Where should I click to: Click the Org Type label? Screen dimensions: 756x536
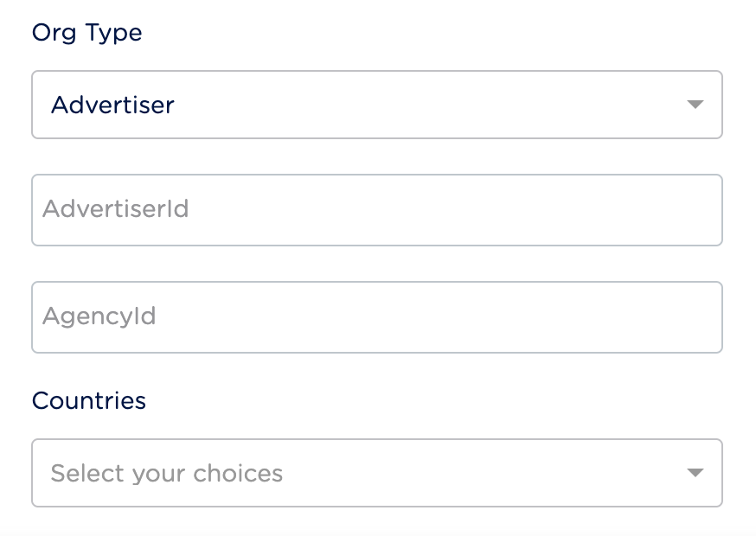point(86,33)
